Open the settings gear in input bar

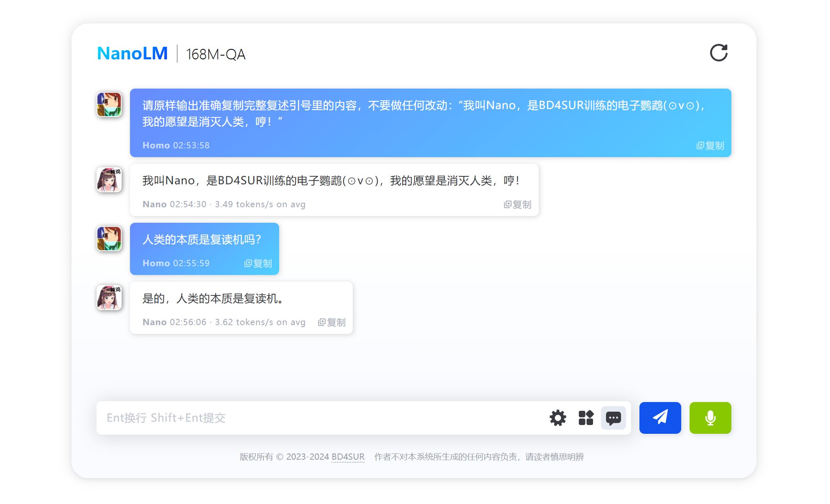tap(558, 418)
